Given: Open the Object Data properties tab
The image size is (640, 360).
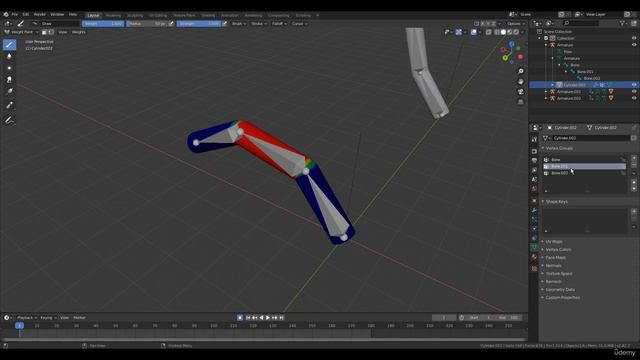Looking at the screenshot, I should tap(534, 248).
